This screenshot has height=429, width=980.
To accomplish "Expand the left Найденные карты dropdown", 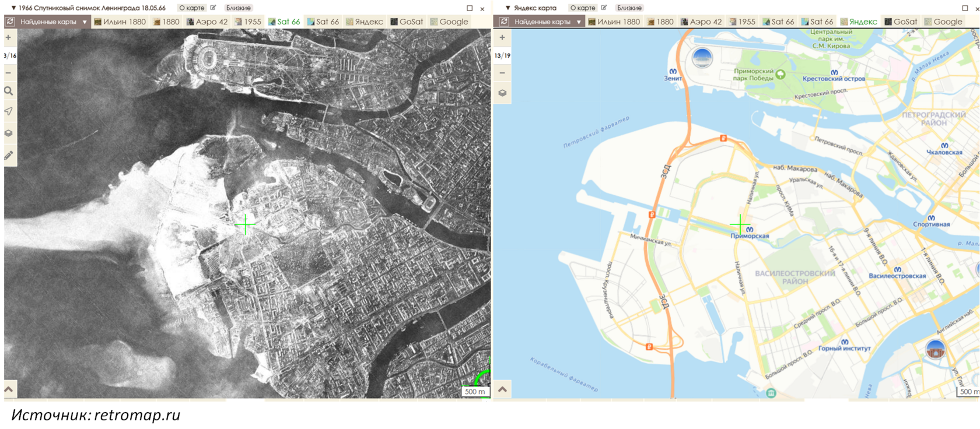I will (53, 22).
